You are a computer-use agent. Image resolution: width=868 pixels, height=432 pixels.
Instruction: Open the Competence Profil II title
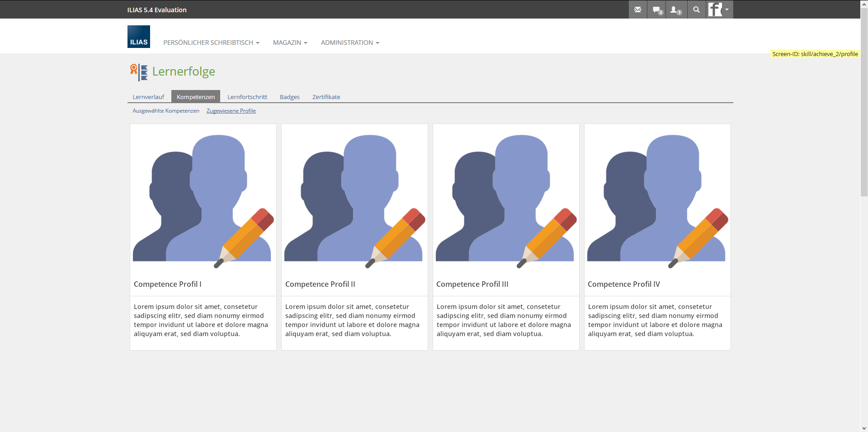point(320,284)
